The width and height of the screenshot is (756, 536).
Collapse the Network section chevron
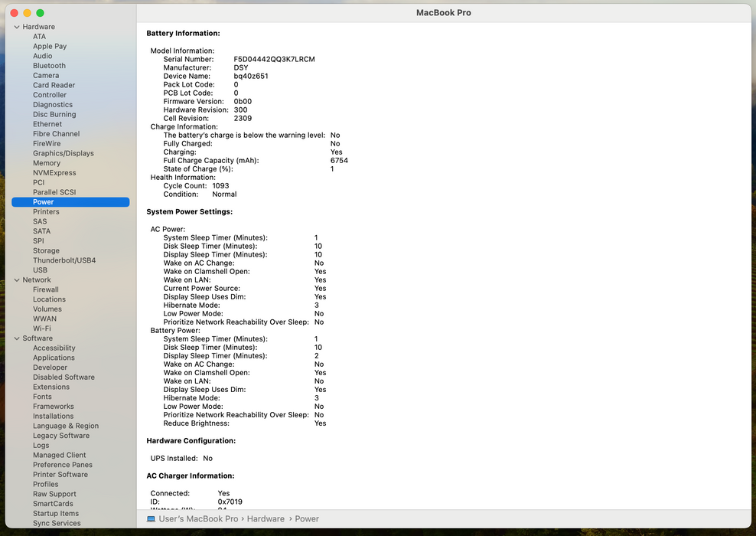tap(17, 279)
